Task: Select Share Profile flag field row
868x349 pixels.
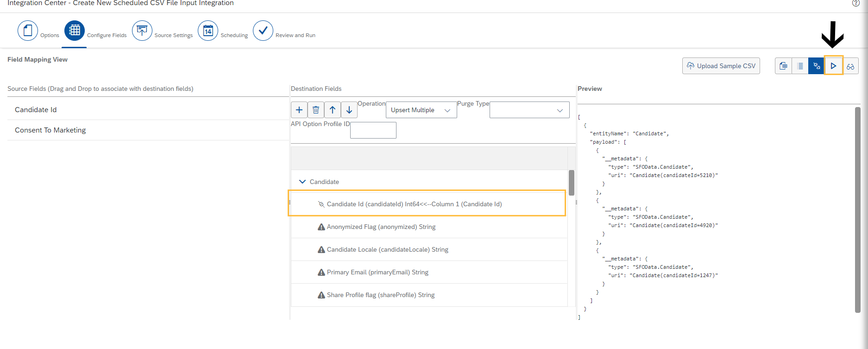Action: coord(429,295)
